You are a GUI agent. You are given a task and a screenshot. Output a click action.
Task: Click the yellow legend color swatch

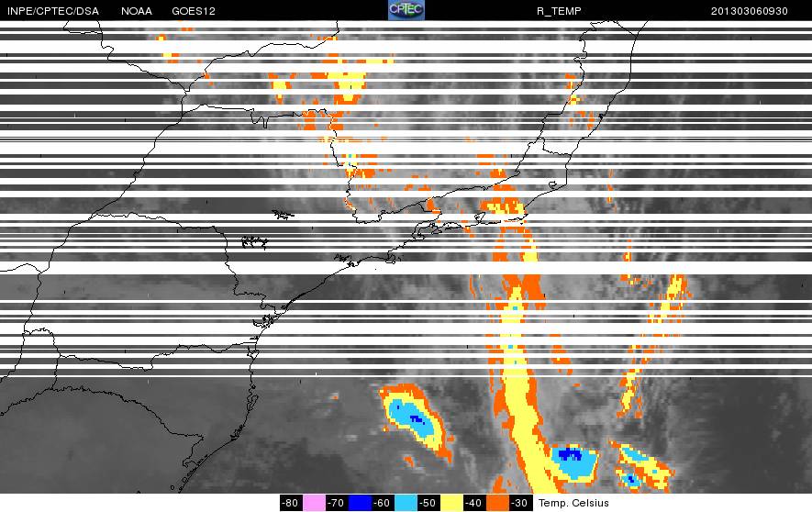(451, 503)
